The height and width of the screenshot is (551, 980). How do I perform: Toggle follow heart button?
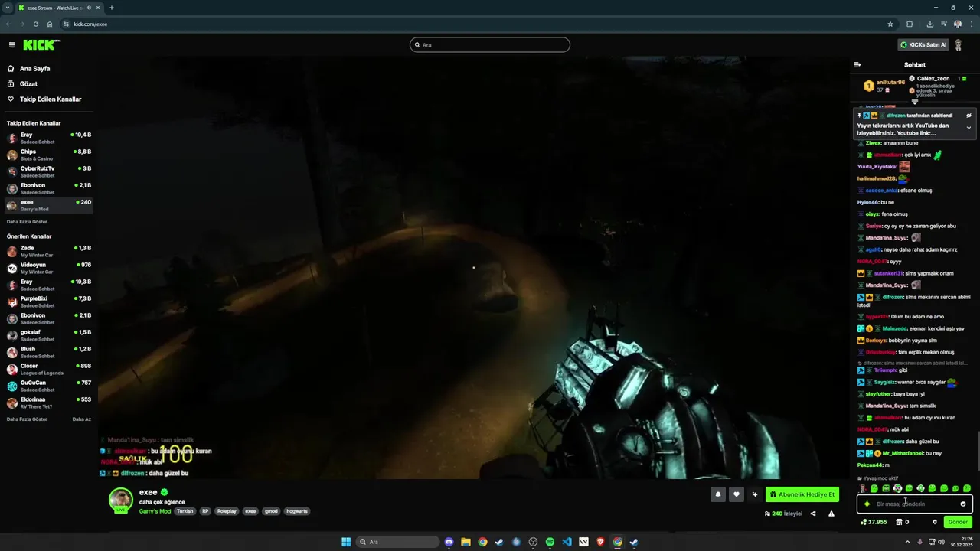[737, 494]
